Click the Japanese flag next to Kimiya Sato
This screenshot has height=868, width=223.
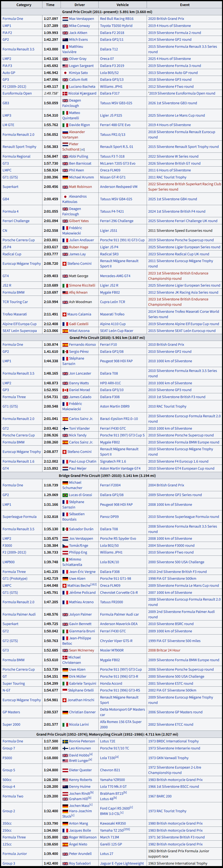click(65, 73)
